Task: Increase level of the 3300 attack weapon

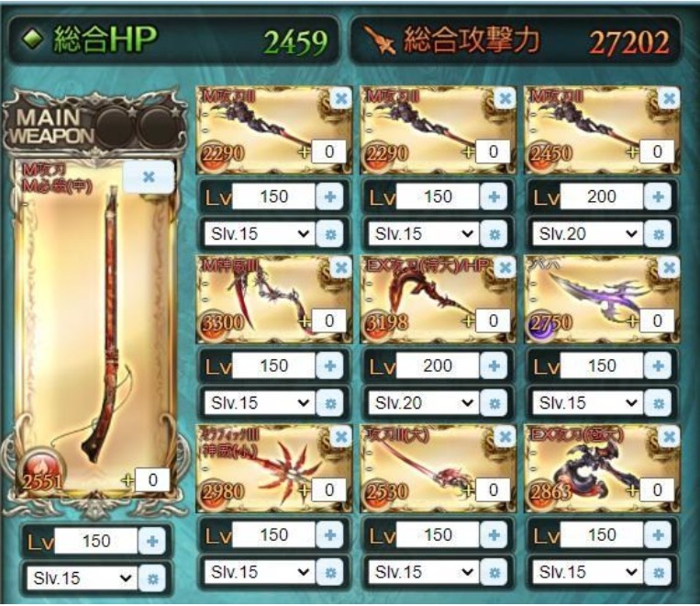Action: 330,366
